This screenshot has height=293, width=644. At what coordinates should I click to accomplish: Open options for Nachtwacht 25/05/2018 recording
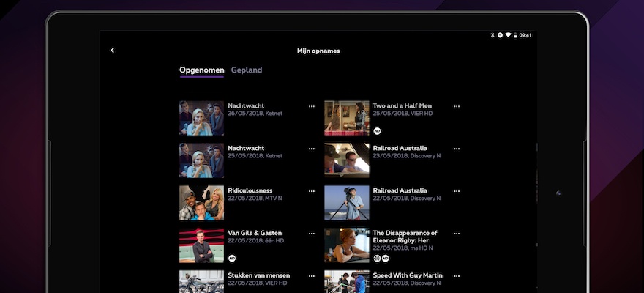click(311, 149)
